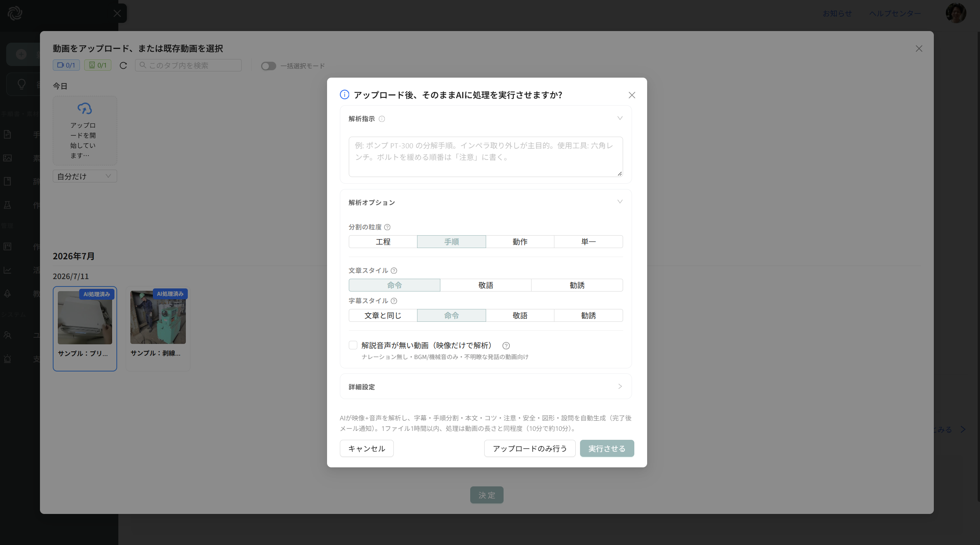Close the 動画をアップロード selection window
This screenshot has height=545, width=980.
[919, 49]
